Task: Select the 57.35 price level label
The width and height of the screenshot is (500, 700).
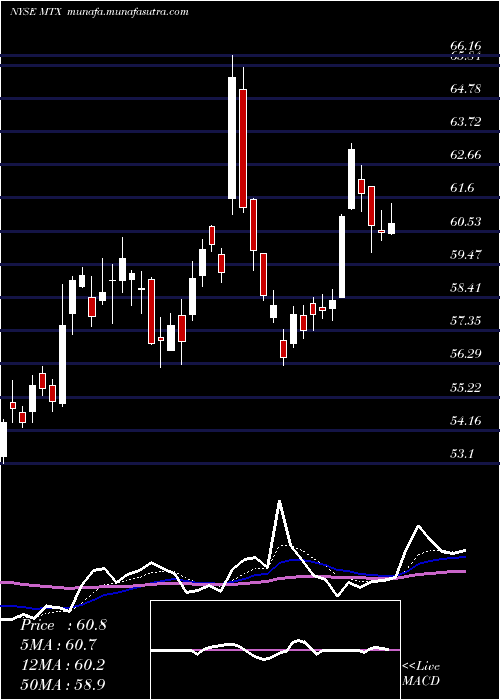Action: point(466,321)
